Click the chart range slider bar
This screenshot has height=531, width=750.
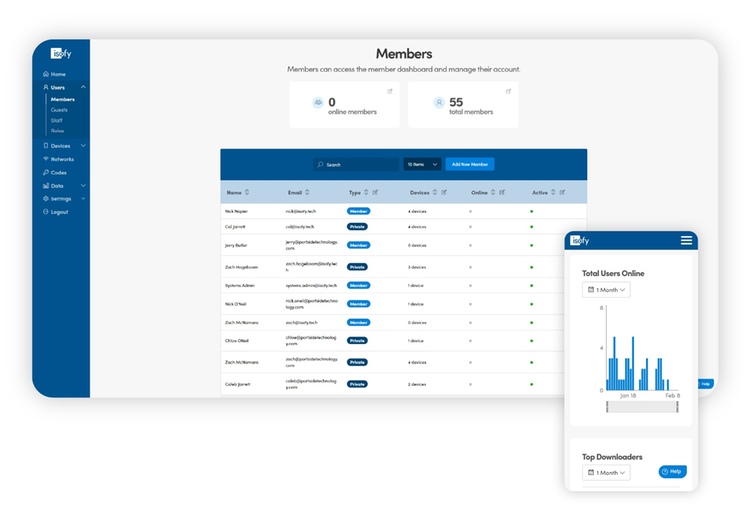click(x=642, y=407)
